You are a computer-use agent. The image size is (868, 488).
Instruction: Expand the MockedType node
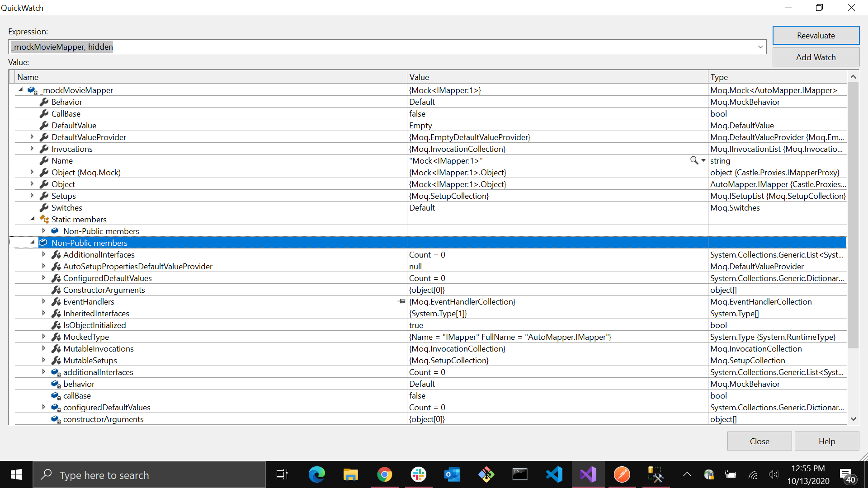pos(43,336)
